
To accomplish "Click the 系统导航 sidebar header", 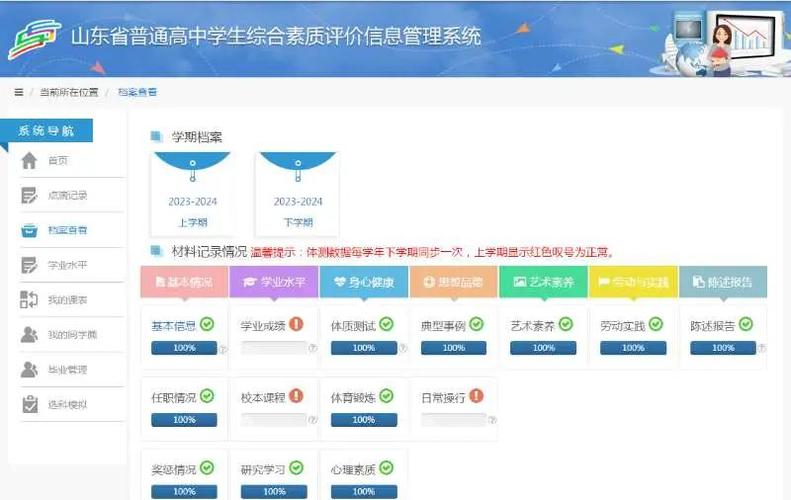I will pos(46,131).
